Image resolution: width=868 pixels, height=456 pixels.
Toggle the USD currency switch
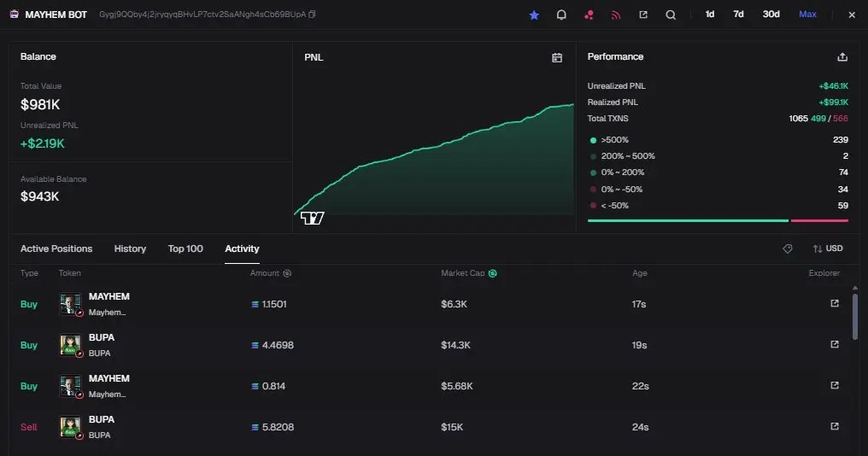[x=828, y=248]
